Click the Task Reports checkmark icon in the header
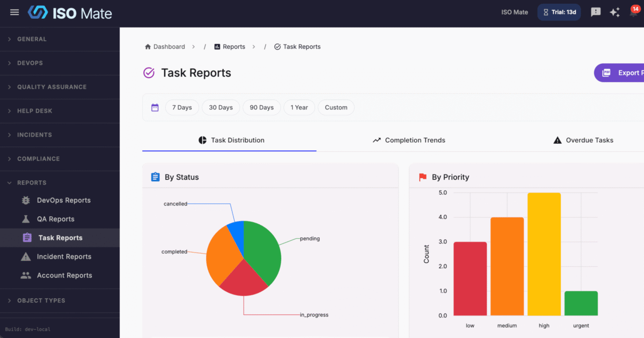This screenshot has width=644, height=338. click(149, 72)
